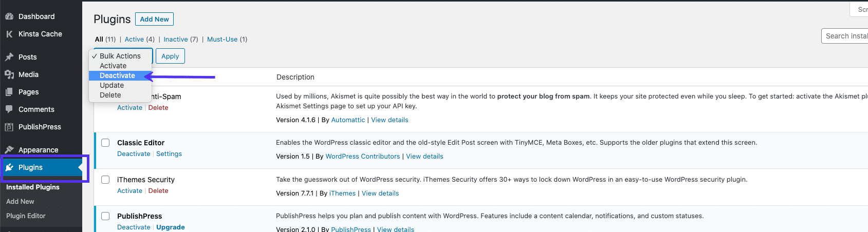
Task: Click the Posts pushpin icon
Action: click(x=9, y=57)
